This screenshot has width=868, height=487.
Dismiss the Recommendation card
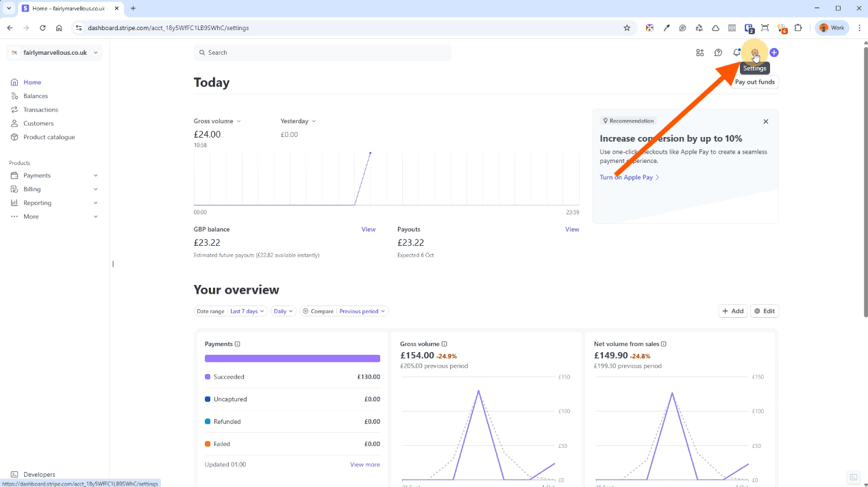pos(766,121)
